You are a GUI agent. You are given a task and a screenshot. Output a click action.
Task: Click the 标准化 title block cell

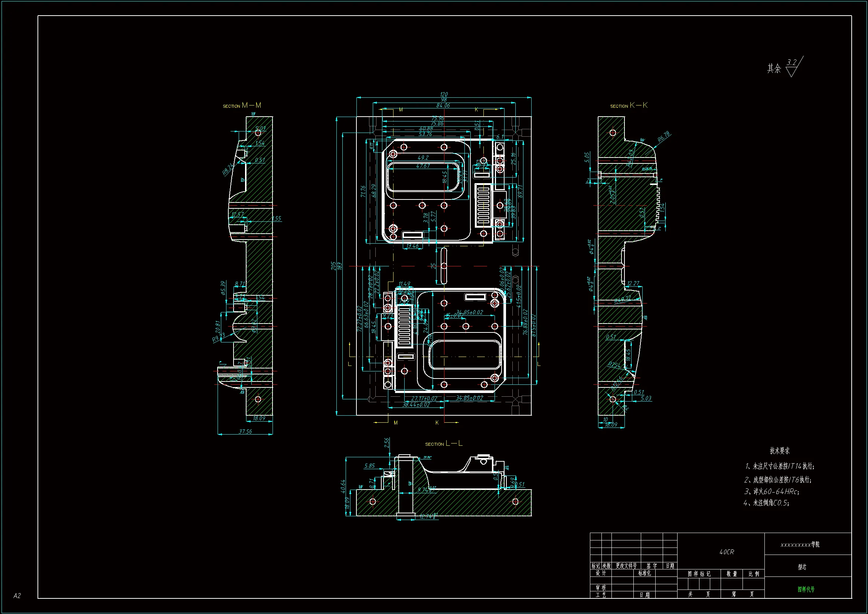coord(645,573)
